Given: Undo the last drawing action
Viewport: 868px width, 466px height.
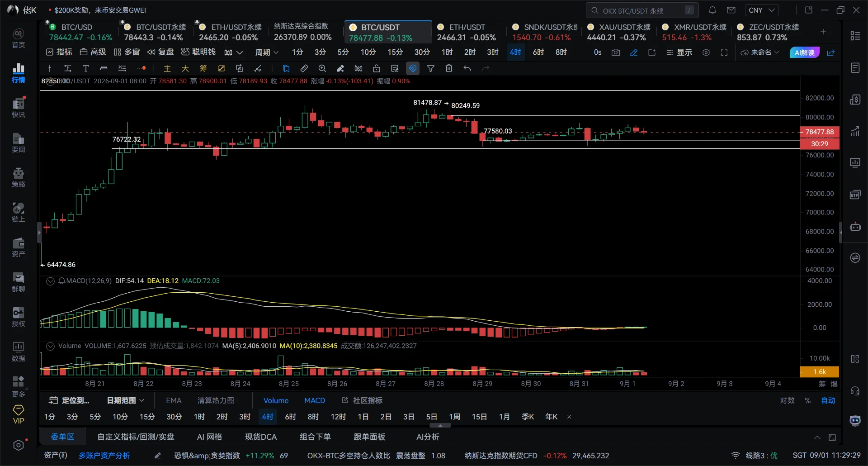Looking at the screenshot, I should [467, 68].
